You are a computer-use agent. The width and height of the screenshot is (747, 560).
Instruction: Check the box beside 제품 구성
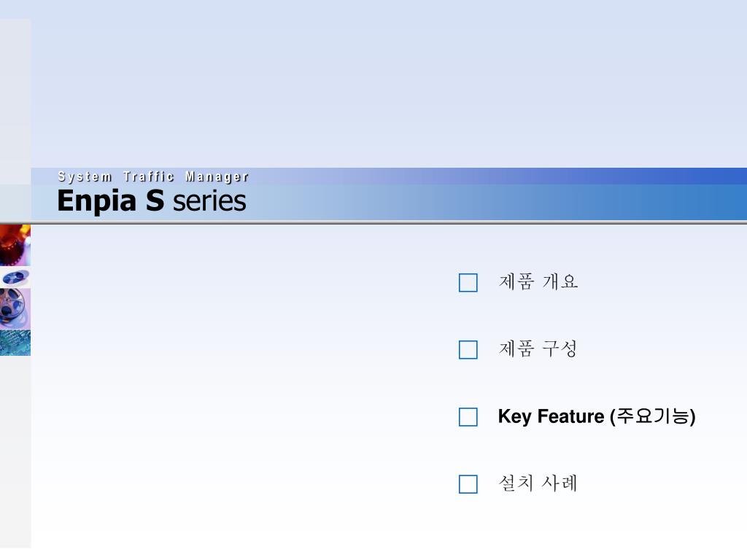(x=468, y=349)
